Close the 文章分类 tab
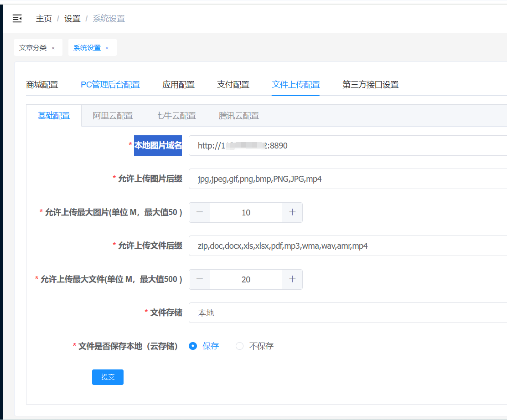507x420 pixels. [x=53, y=48]
